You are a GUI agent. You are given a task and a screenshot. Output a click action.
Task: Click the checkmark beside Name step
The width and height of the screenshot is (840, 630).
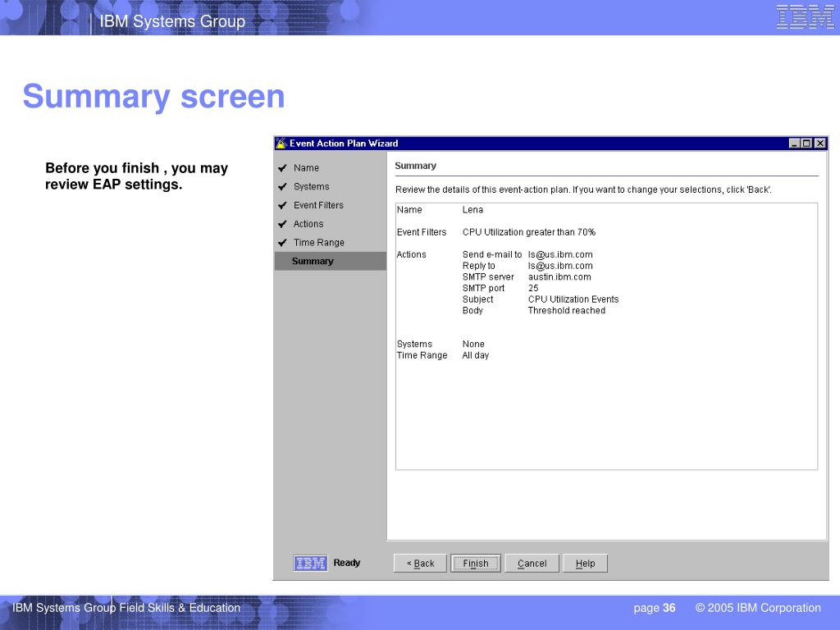coord(282,168)
